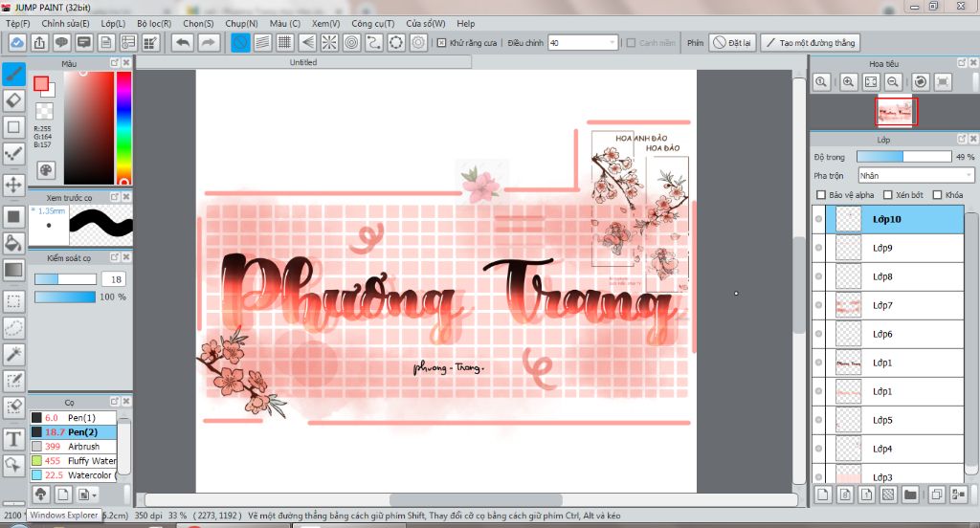Open the Cửa sổ(W) menu

pos(426,23)
